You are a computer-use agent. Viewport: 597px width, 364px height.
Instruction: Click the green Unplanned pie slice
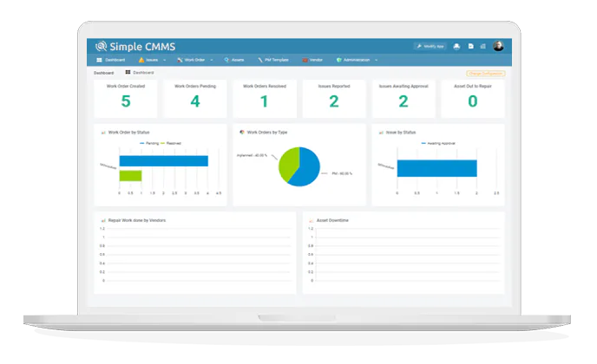point(287,164)
